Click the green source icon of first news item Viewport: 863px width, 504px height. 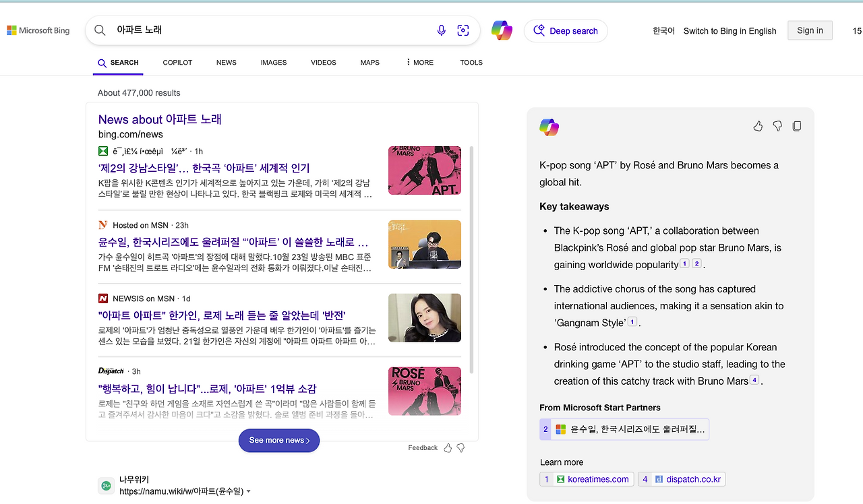coord(103,151)
